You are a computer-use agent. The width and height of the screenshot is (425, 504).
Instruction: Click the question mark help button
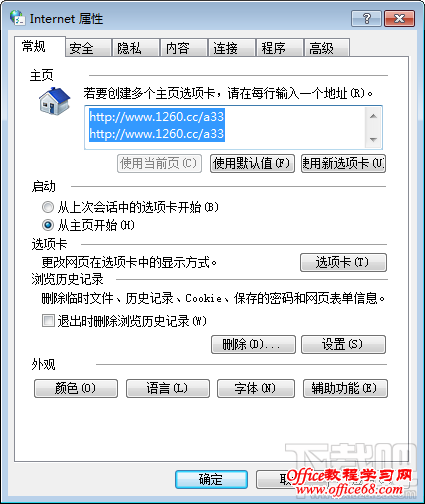[366, 18]
